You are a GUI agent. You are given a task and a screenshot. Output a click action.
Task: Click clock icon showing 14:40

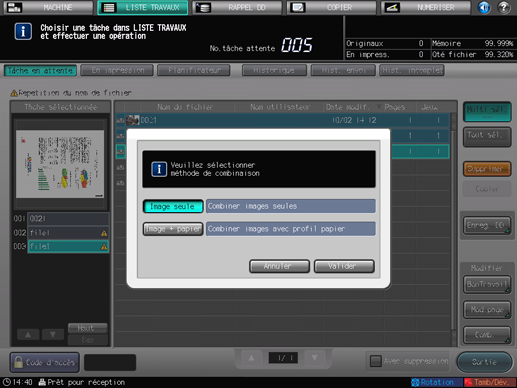(7, 382)
